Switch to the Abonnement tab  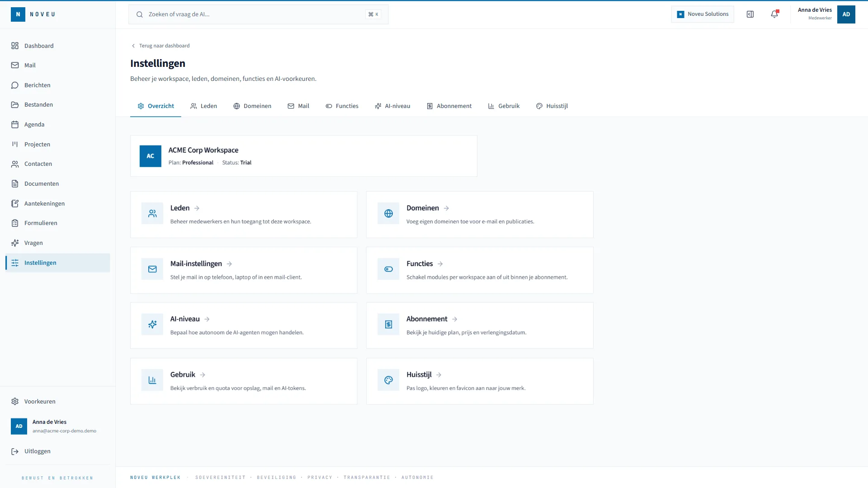pos(449,106)
